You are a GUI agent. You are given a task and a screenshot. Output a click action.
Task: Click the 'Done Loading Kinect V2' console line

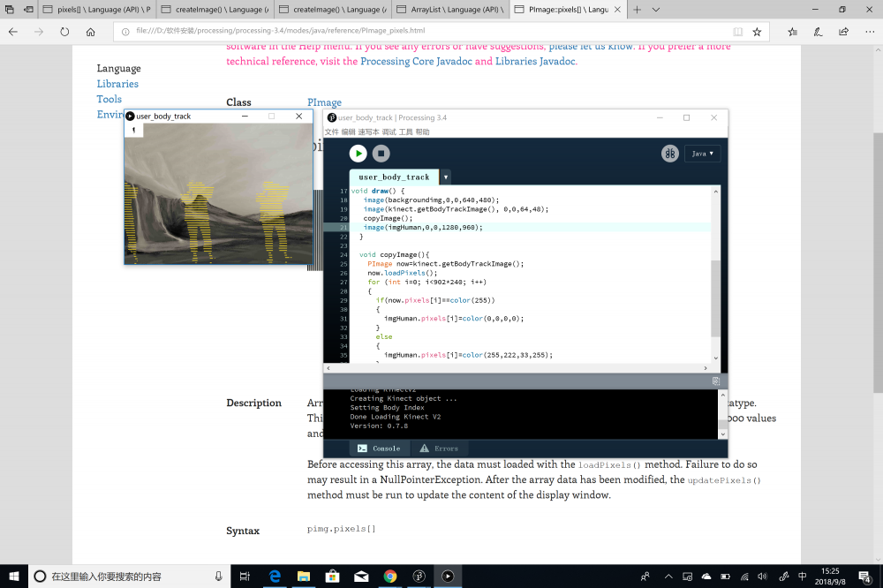tap(396, 417)
